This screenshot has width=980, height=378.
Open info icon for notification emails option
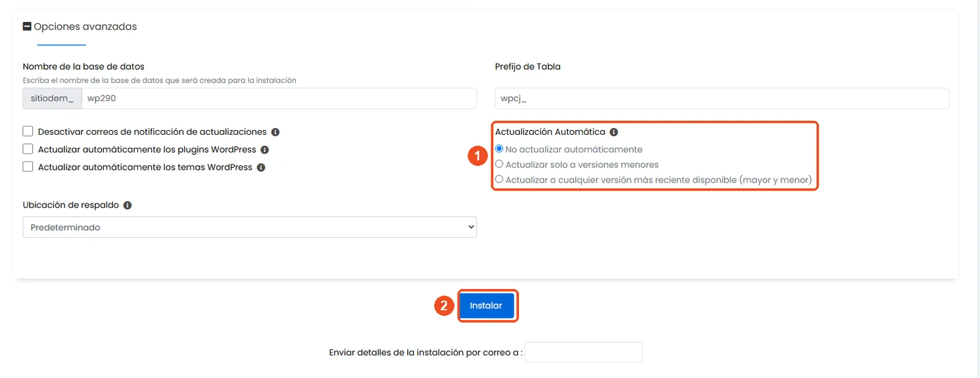[276, 132]
